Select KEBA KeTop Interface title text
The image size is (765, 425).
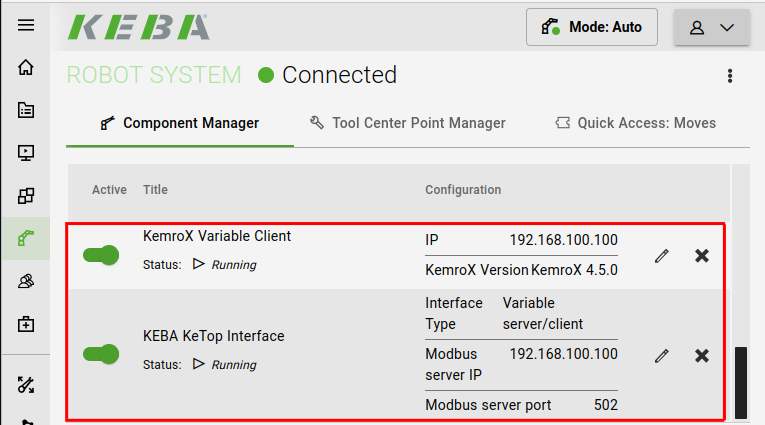point(213,336)
